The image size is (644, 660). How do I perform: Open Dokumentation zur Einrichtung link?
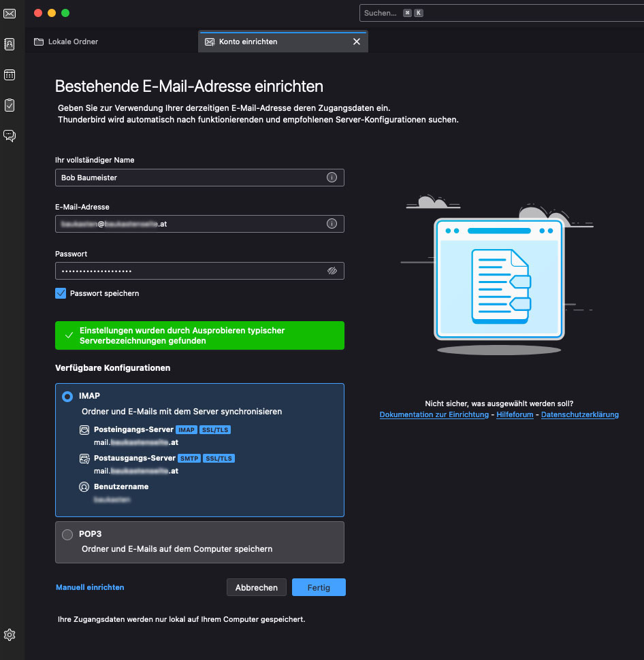click(x=434, y=414)
